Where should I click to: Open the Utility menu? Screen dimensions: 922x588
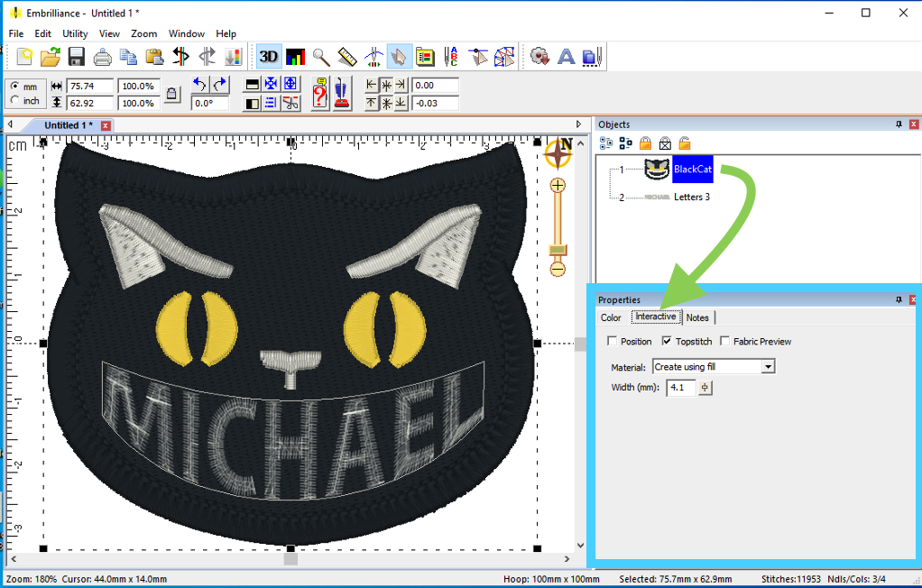[x=75, y=33]
